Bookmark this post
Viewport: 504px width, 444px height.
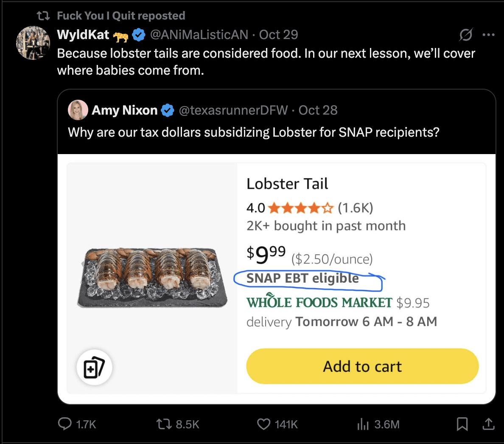coord(462,424)
